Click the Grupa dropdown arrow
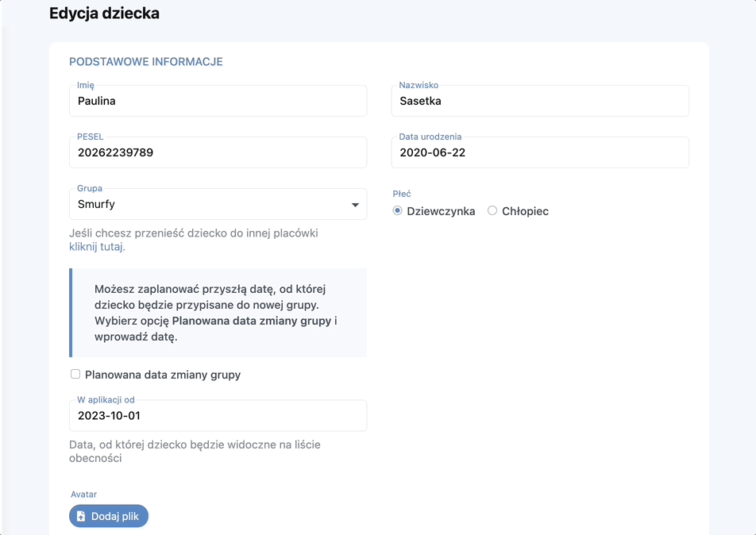Viewport: 756px width, 535px height. click(355, 205)
